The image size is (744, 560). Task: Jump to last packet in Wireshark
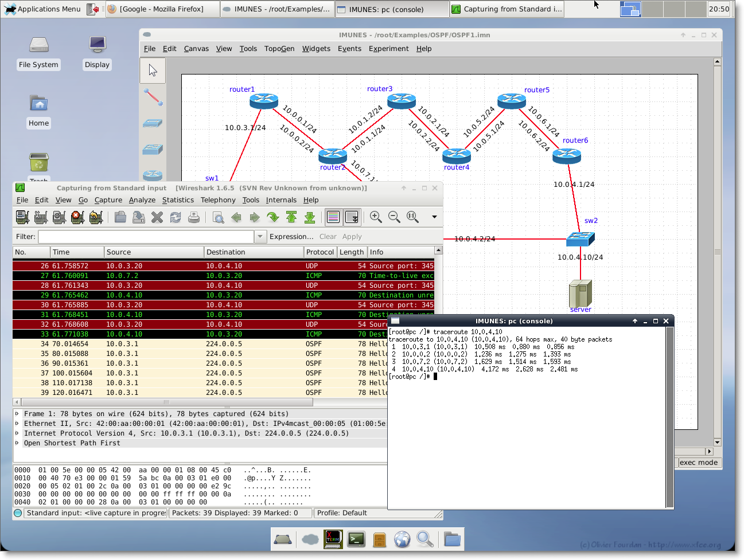point(310,217)
